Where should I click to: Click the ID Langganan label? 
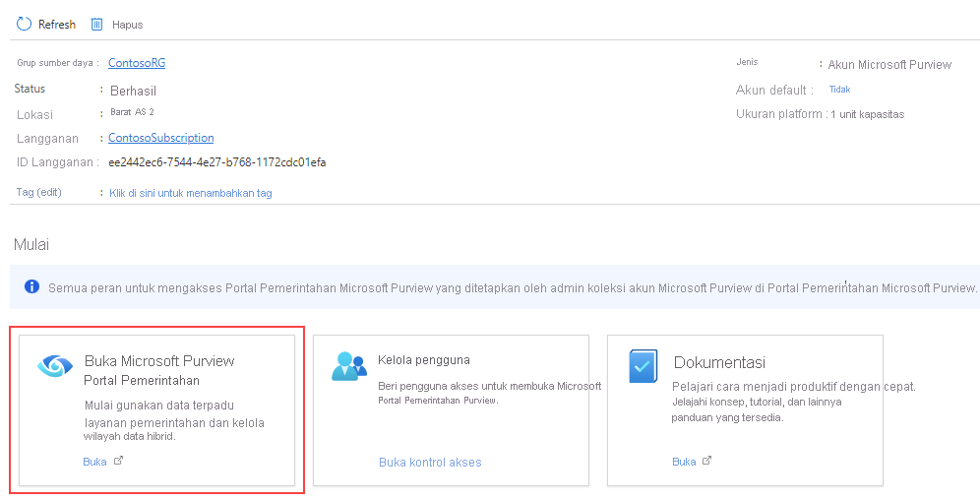point(56,162)
